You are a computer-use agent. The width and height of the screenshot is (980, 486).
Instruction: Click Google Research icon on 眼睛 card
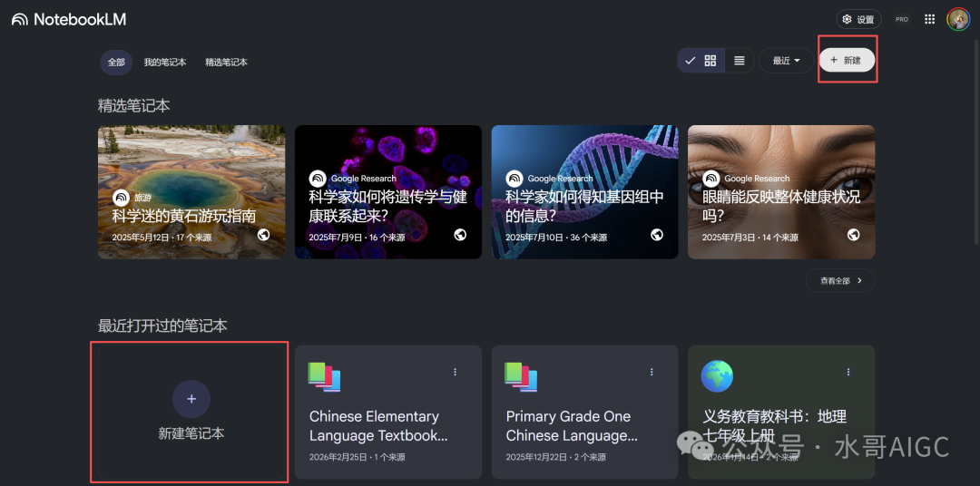click(711, 179)
